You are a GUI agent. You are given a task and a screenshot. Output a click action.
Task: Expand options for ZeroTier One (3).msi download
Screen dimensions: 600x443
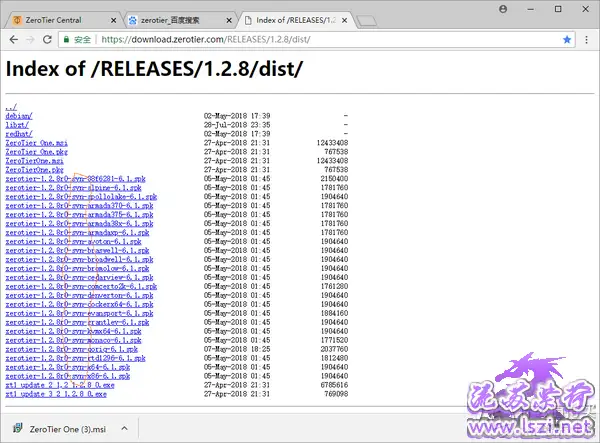(x=124, y=428)
